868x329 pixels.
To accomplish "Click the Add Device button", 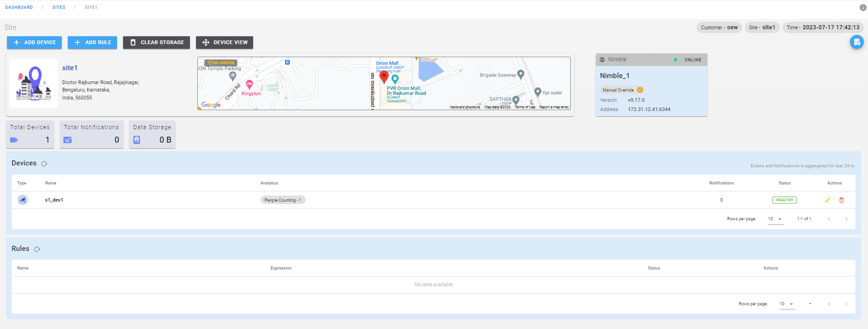I will [x=35, y=42].
